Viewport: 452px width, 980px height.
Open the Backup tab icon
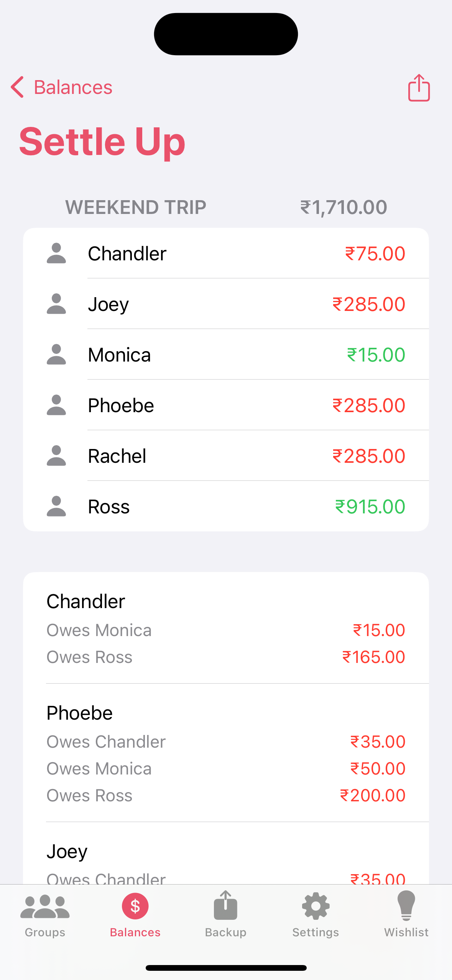pyautogui.click(x=225, y=906)
